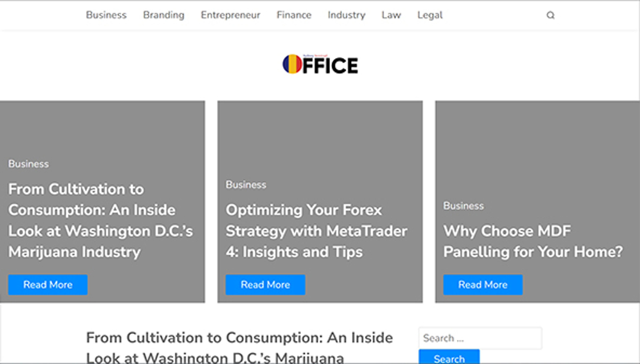Viewport: 640px width, 364px height.
Task: Click the OFFICE site logo
Action: [320, 65]
